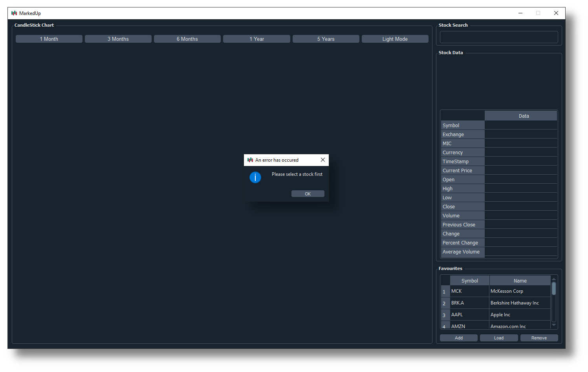Select the 5 Years chart range
Viewport: 588px width, 372px height.
[326, 39]
